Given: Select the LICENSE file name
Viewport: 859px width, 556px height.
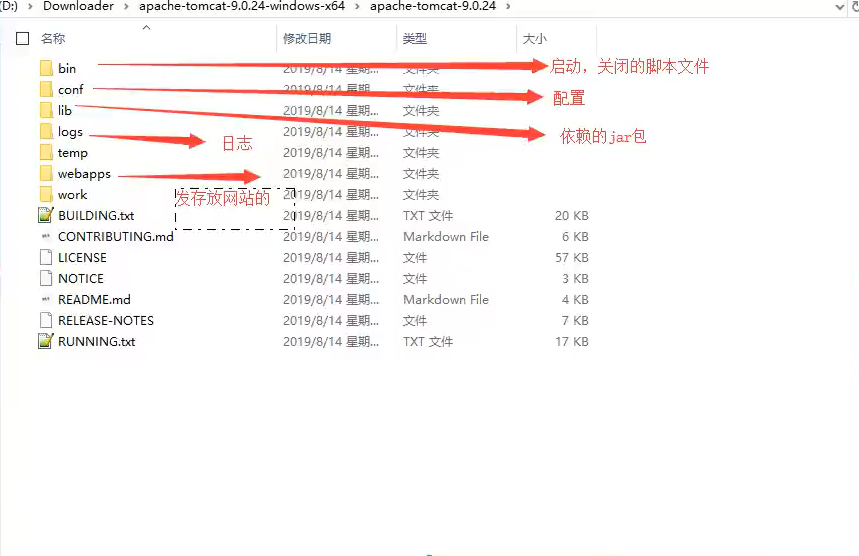Looking at the screenshot, I should point(82,257).
